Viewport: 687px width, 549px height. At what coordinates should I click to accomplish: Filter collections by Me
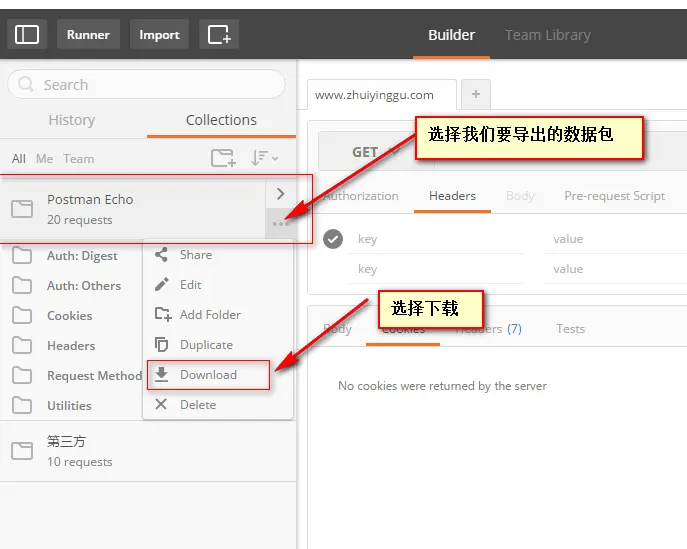click(x=44, y=159)
